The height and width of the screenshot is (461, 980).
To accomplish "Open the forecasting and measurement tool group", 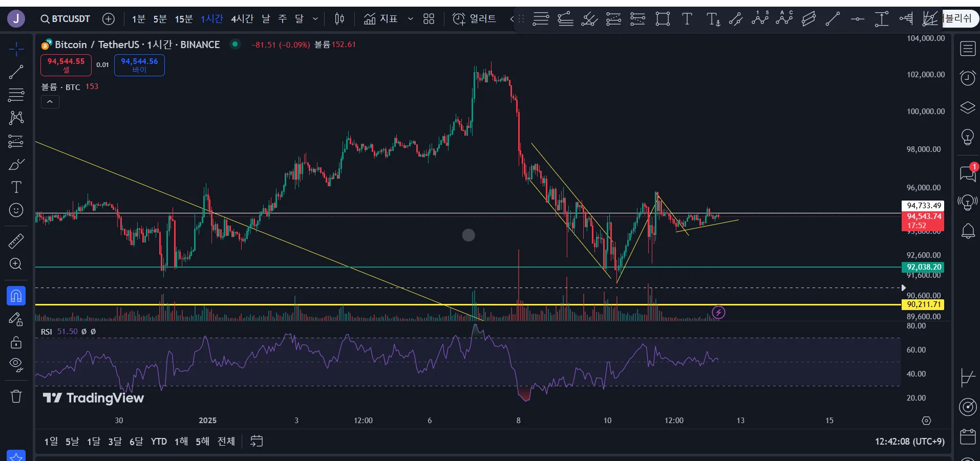I will [16, 141].
